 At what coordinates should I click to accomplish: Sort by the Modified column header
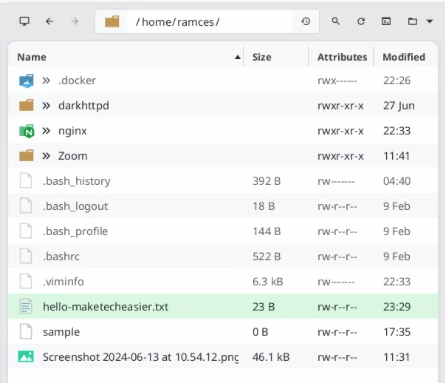405,57
